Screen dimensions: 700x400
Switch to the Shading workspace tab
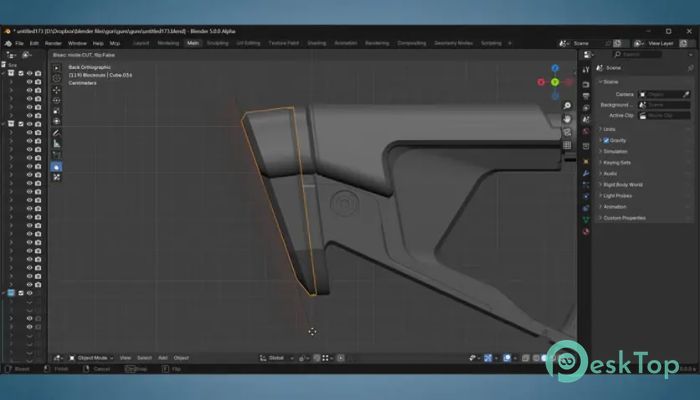tap(317, 43)
